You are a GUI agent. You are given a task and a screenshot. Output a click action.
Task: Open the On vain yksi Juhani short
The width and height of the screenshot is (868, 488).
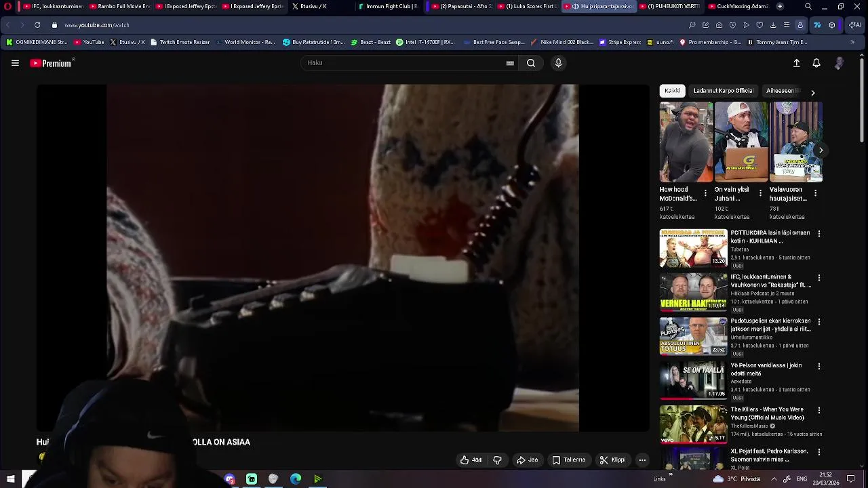pos(741,142)
